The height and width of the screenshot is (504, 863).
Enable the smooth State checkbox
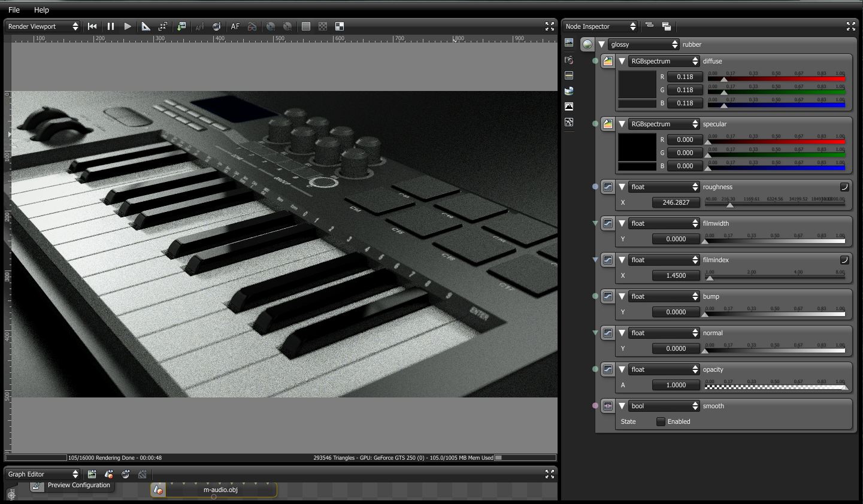661,421
